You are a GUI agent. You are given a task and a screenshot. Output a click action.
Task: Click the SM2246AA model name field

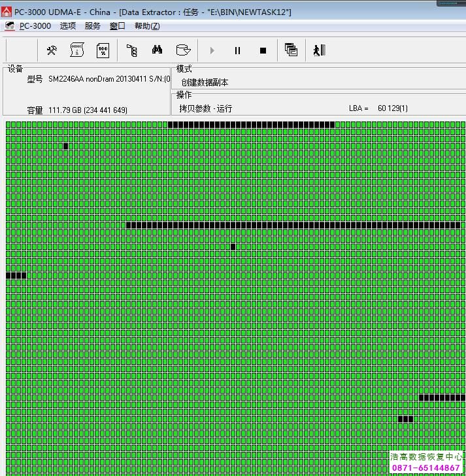[108, 79]
